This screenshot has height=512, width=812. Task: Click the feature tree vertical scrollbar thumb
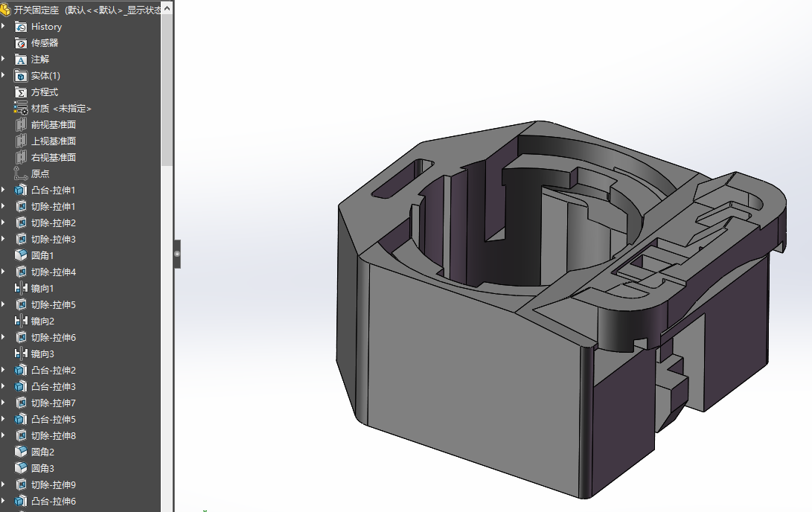click(167, 90)
